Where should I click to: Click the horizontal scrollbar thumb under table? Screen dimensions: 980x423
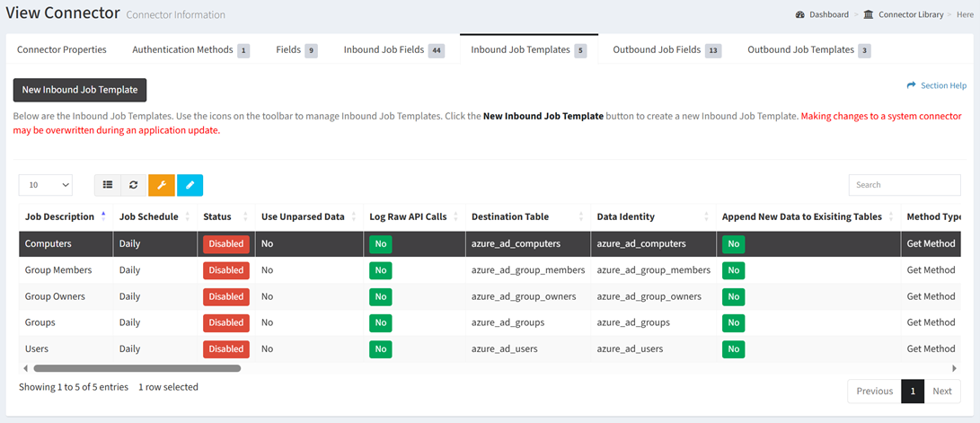(x=137, y=368)
